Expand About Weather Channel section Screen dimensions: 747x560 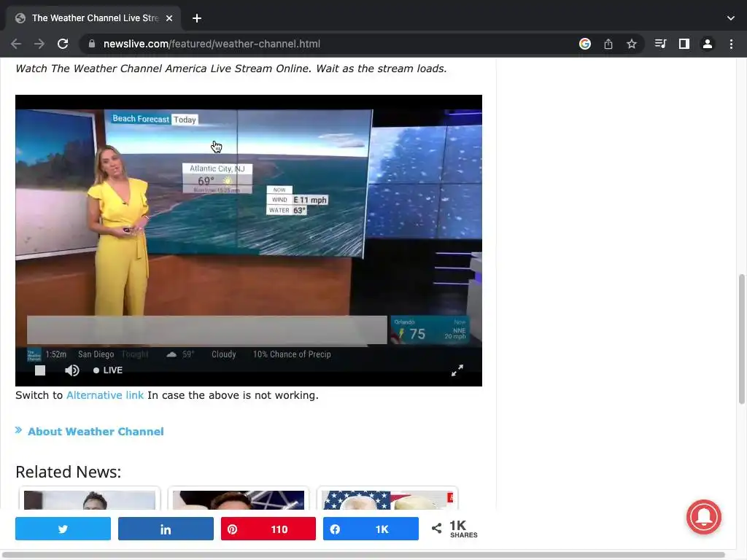[96, 432]
